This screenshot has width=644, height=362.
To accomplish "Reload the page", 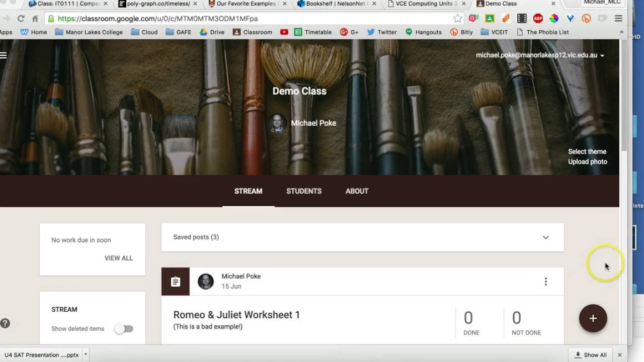I will pos(21,19).
